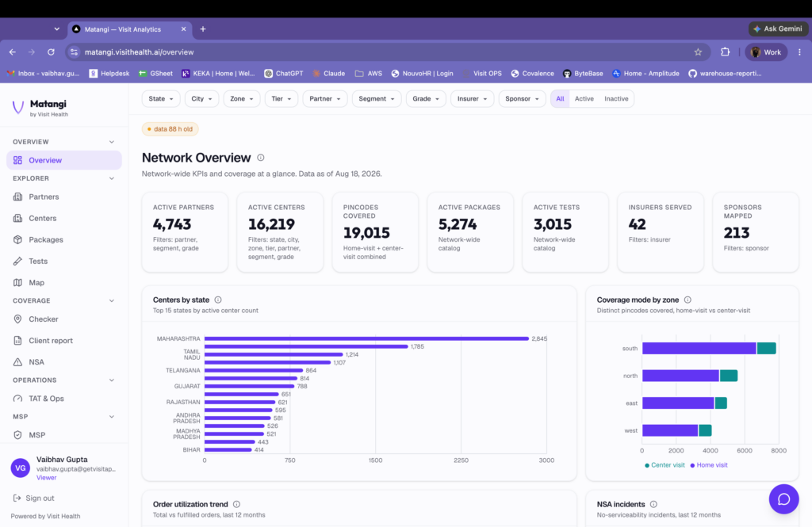This screenshot has width=812, height=527.
Task: Open the AWS bookmarks folder
Action: coord(368,74)
